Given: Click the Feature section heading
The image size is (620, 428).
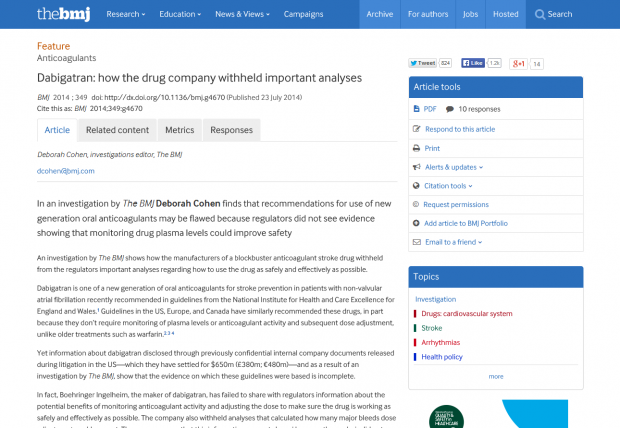Looking at the screenshot, I should pos(53,46).
